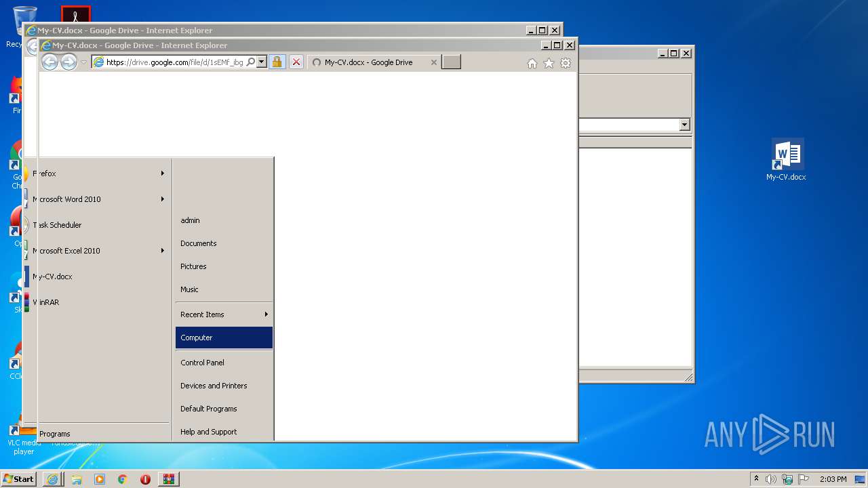Minimize the front Internet Explorer window
868x488 pixels.
(x=546, y=45)
